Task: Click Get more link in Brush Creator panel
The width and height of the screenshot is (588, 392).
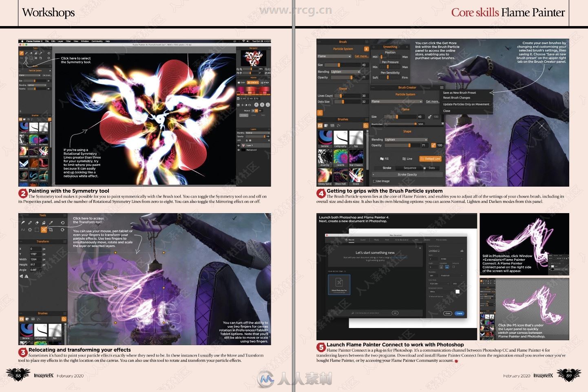Action: coord(433,101)
